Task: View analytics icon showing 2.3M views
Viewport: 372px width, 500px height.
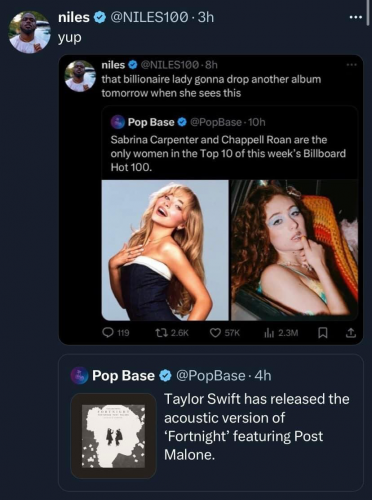Action: pyautogui.click(x=269, y=332)
